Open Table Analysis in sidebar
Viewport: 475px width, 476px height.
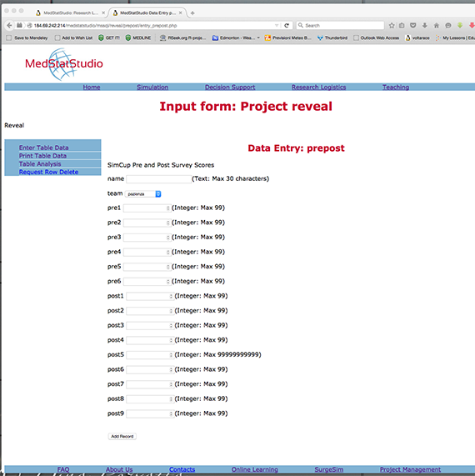[40, 164]
